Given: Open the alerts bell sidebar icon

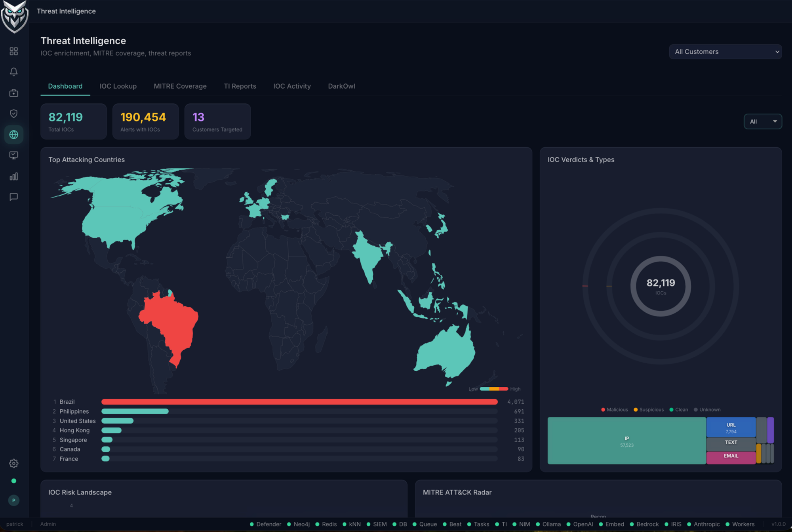Looking at the screenshot, I should (14, 72).
